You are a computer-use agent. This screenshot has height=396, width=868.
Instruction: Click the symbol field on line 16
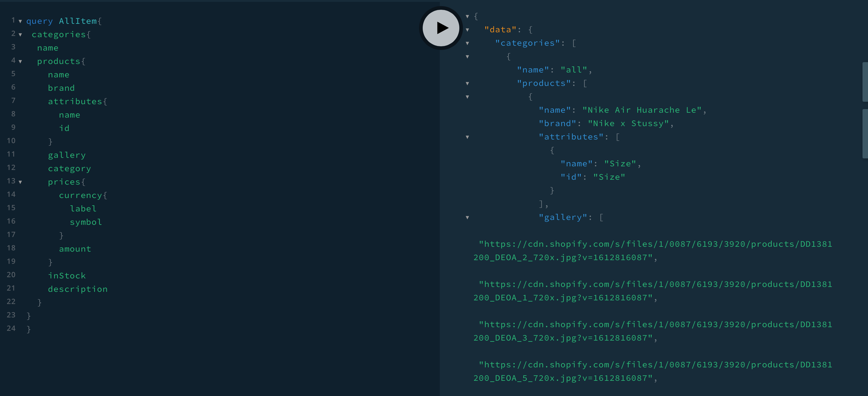[86, 222]
